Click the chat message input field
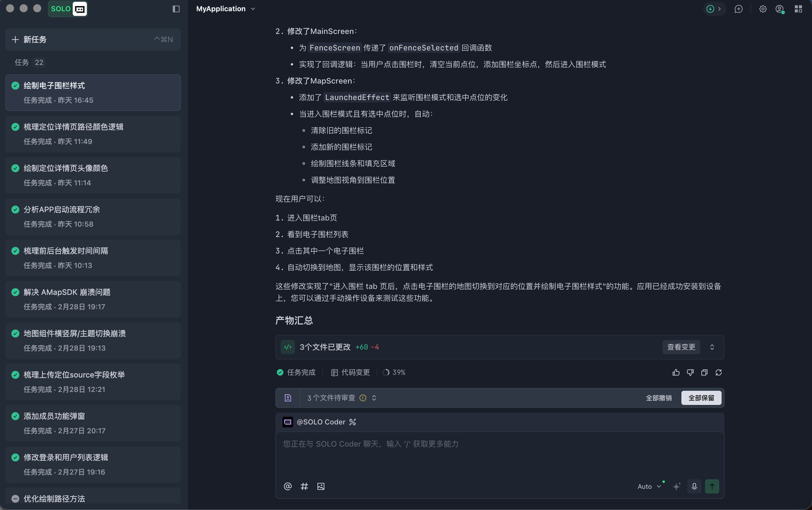This screenshot has height=510, width=812. [499, 452]
